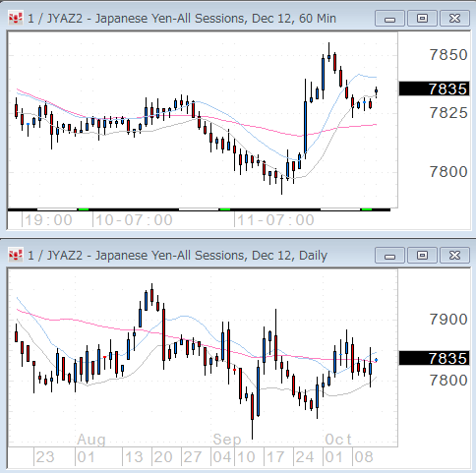
Task: Minimize the Daily chart window
Action: (389, 256)
